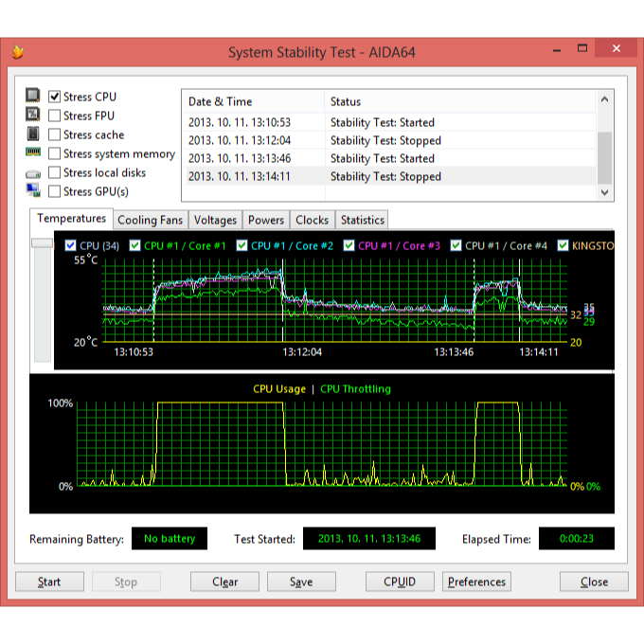The width and height of the screenshot is (644, 644).
Task: Maximize the AIDA64 window
Action: point(582,49)
